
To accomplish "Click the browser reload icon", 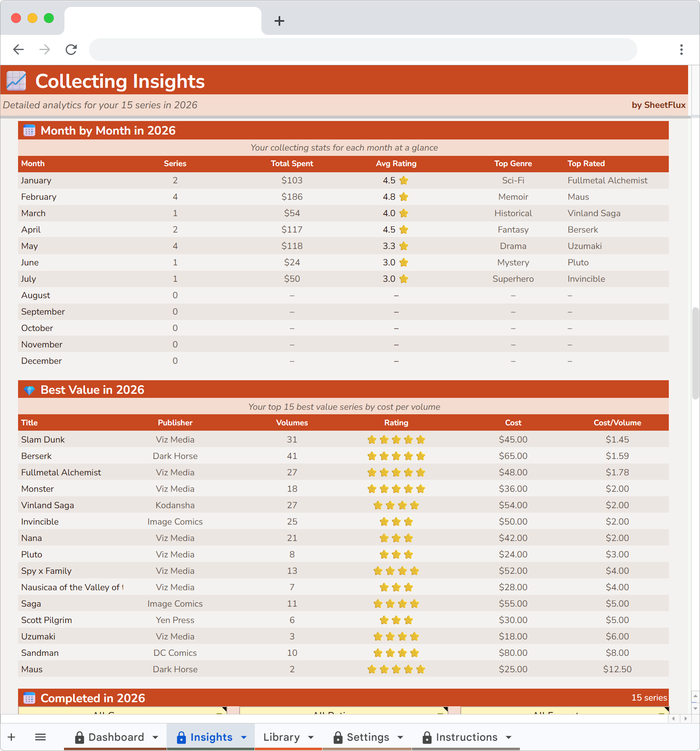I will point(71,49).
